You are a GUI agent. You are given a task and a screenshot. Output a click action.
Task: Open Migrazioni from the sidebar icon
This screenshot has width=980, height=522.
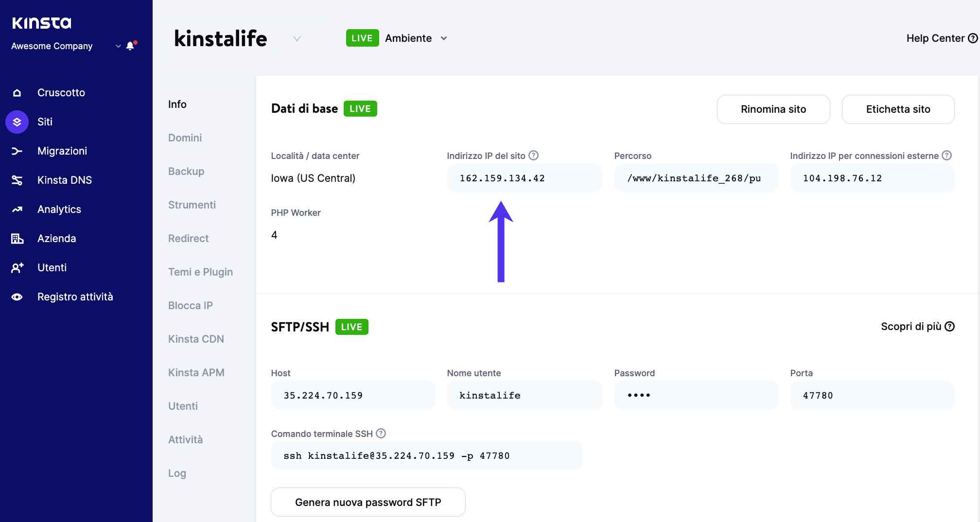pyautogui.click(x=17, y=151)
